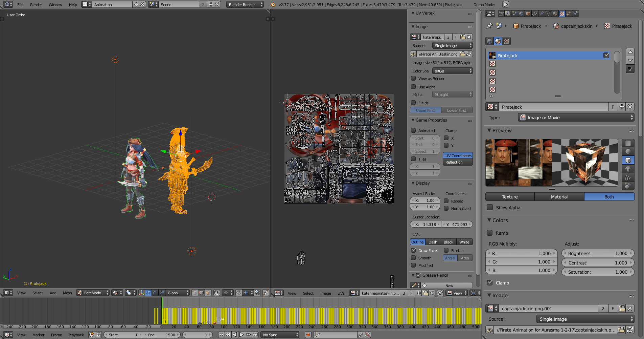This screenshot has width=644, height=339.
Task: Click the Brightness slider in the Colors panel
Action: [598, 253]
